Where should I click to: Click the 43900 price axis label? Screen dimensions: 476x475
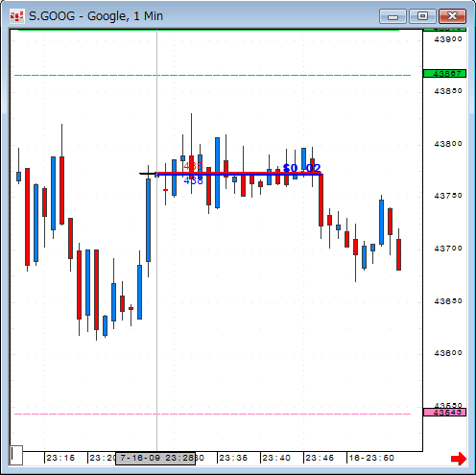[448, 39]
